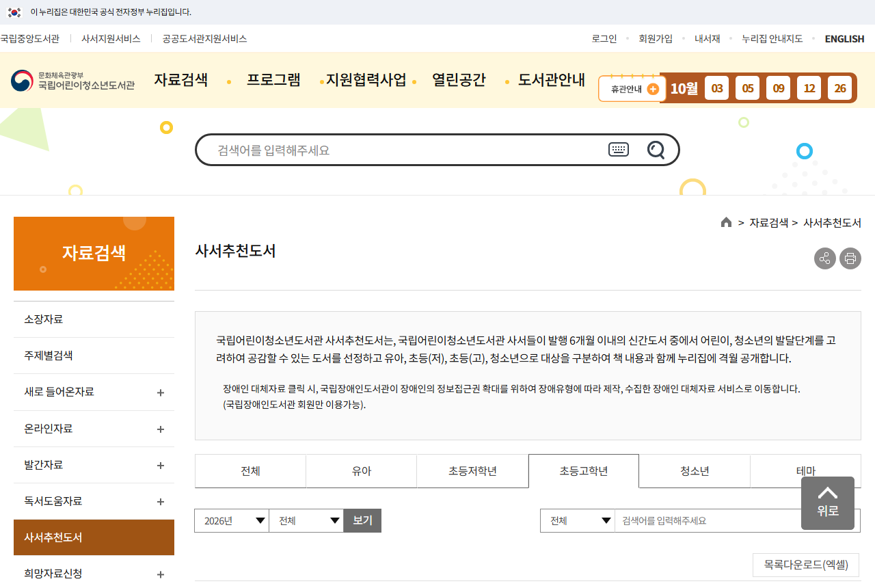Select the 테마 tab
The image size is (875, 588).
point(806,471)
